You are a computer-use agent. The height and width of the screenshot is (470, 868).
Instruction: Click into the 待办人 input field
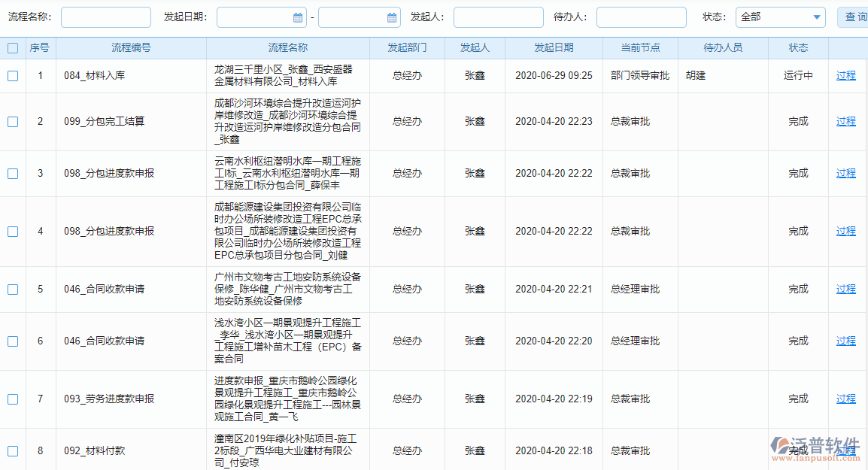pyautogui.click(x=641, y=17)
